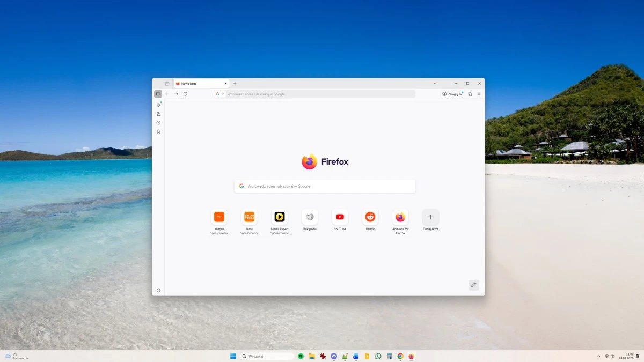Open sidebar settings via the gear icon
The image size is (644, 362).
pos(158,290)
